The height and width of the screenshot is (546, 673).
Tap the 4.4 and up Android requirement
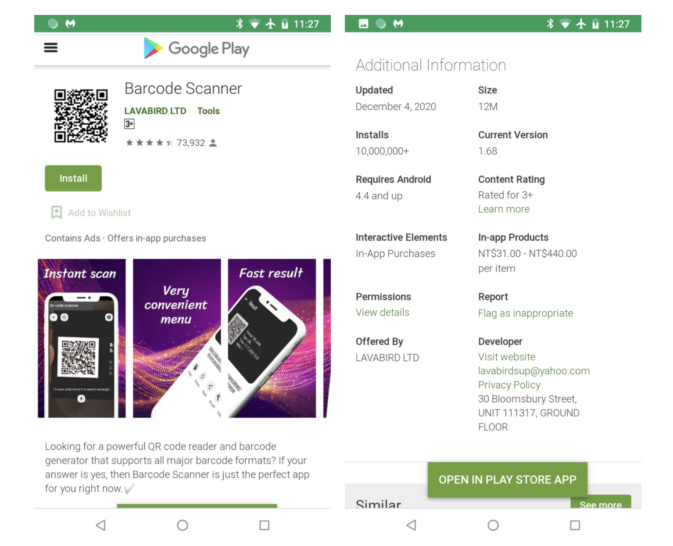tap(379, 196)
